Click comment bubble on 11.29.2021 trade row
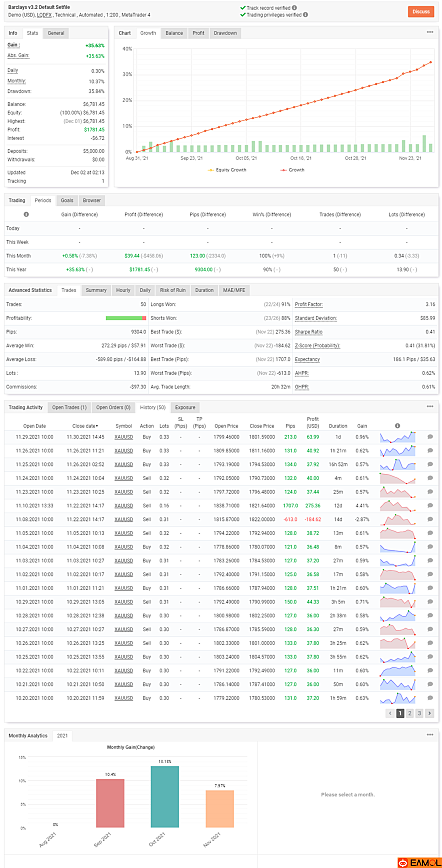Screen dimensions: 442x868 coord(430,437)
